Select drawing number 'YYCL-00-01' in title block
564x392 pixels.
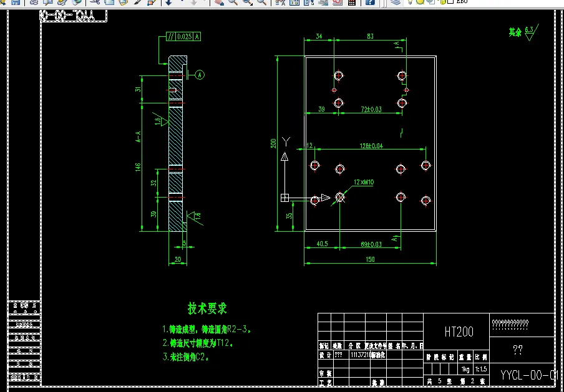click(x=530, y=375)
